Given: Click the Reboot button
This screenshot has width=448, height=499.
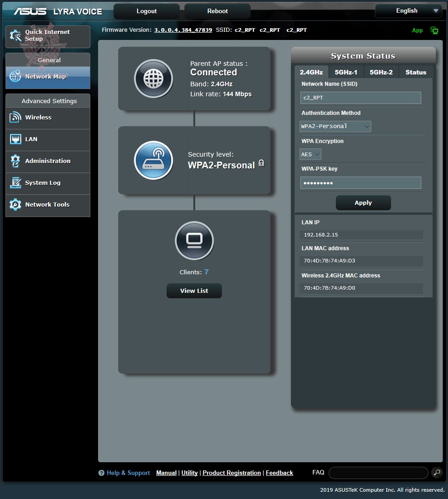Looking at the screenshot, I should pyautogui.click(x=217, y=11).
